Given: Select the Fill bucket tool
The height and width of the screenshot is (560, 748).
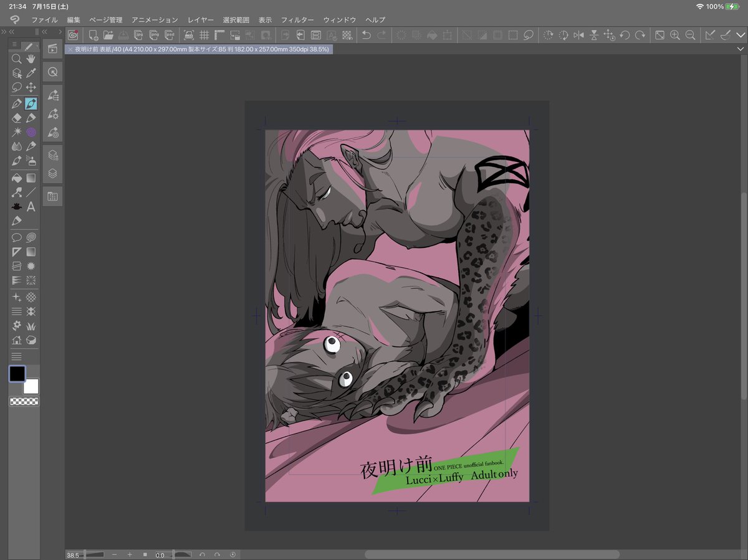Looking at the screenshot, I should pos(17,178).
